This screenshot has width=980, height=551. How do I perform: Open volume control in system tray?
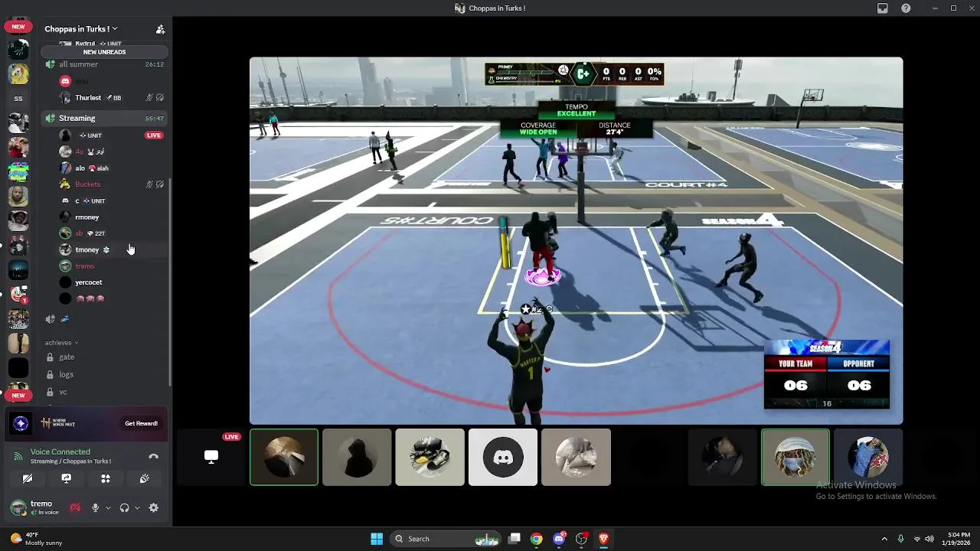coord(928,539)
